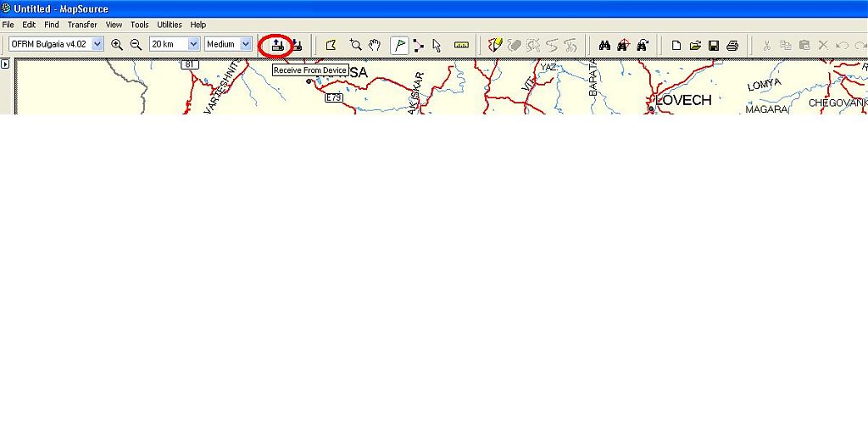This screenshot has height=434, width=868.
Task: Open the OFRM Bulgaria v4.02 map product dropdown
Action: point(97,44)
